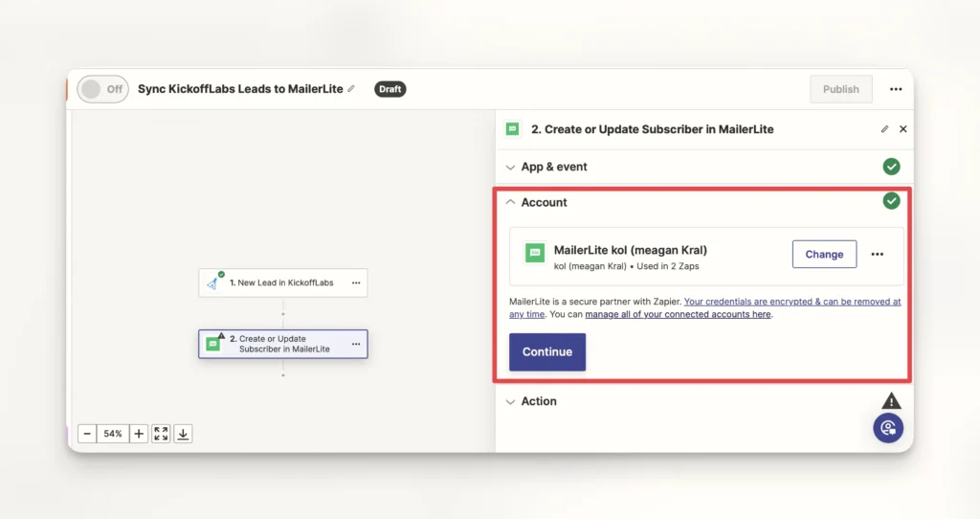Open step 2 three-dot menu
The height and width of the screenshot is (519, 980).
pyautogui.click(x=356, y=344)
